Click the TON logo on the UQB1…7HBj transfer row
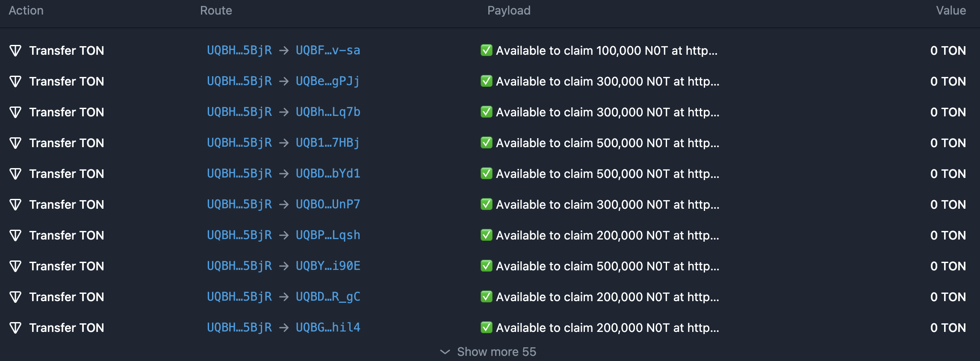This screenshot has height=361, width=980. tap(16, 143)
